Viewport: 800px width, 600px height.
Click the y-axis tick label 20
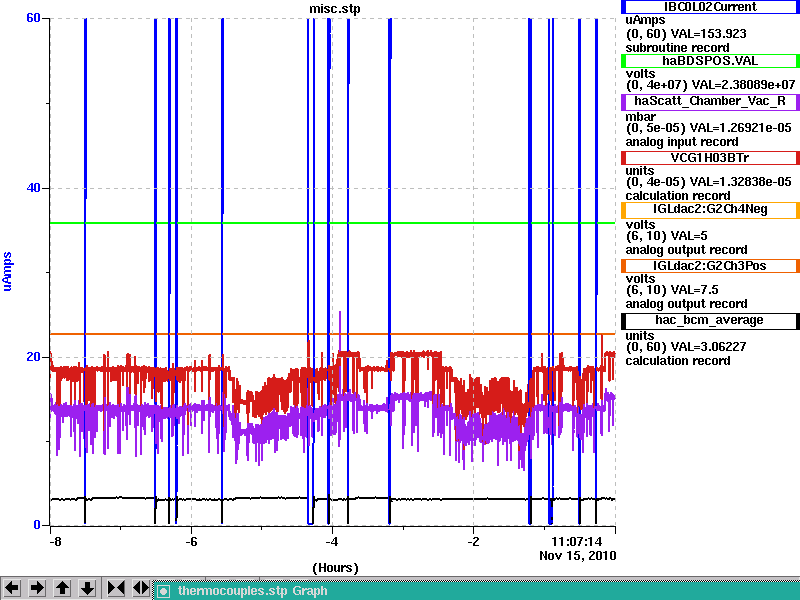coord(33,357)
